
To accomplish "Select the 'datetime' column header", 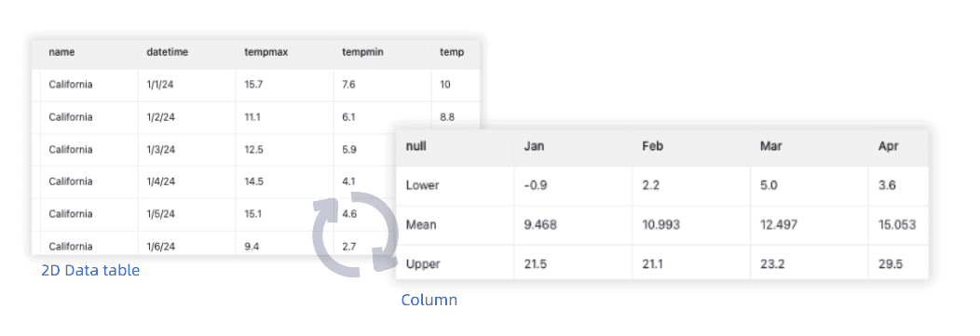I will coord(167,52).
